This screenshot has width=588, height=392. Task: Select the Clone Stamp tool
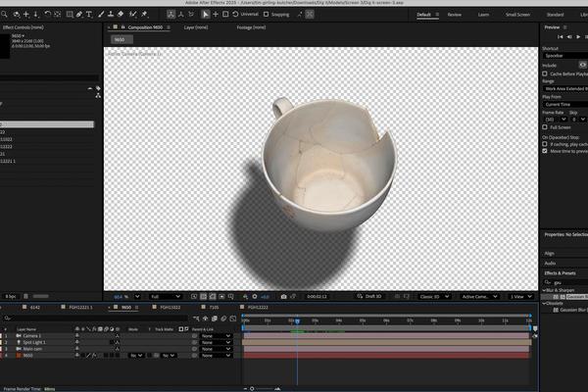pyautogui.click(x=111, y=15)
